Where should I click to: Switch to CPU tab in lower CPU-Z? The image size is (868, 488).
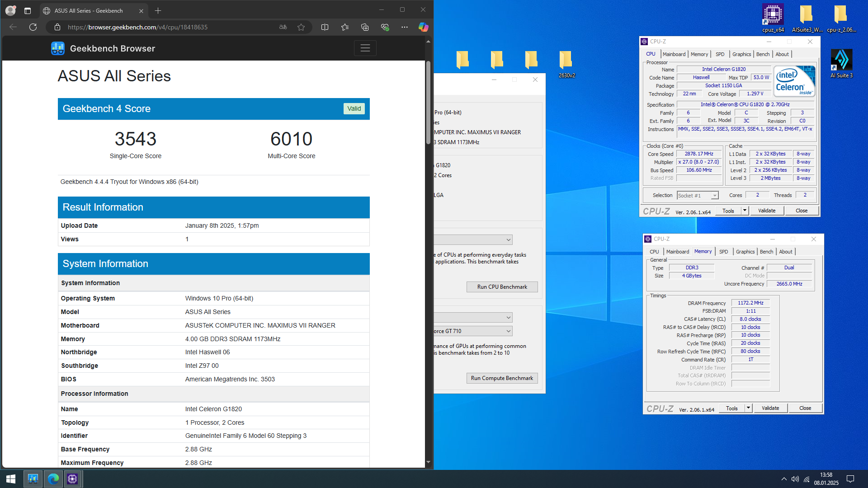click(x=654, y=252)
